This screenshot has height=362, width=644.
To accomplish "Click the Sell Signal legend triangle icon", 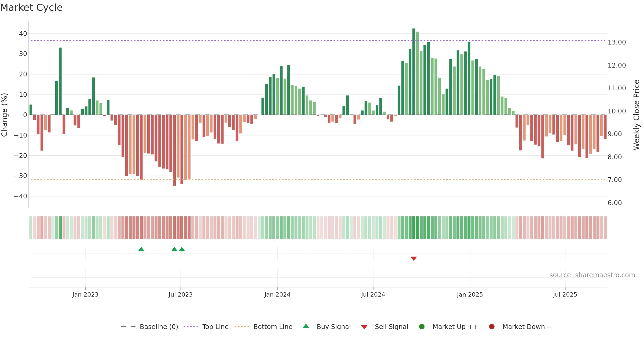I will [364, 327].
